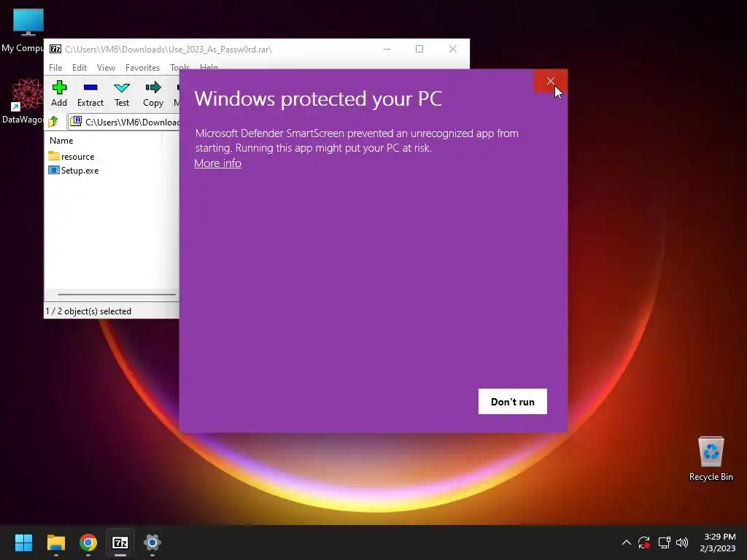Minimize the 7-Zip window

coord(387,49)
